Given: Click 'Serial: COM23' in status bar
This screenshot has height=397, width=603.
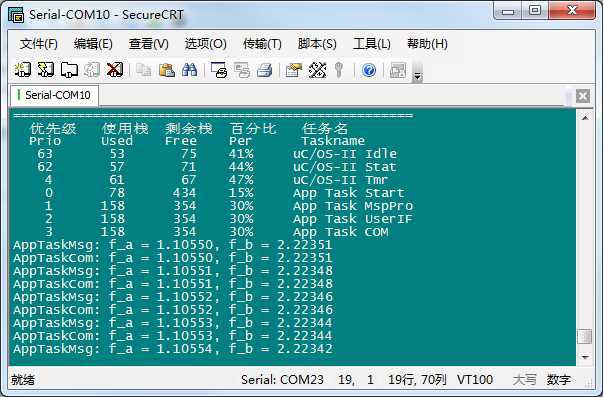Looking at the screenshot, I should tap(282, 380).
